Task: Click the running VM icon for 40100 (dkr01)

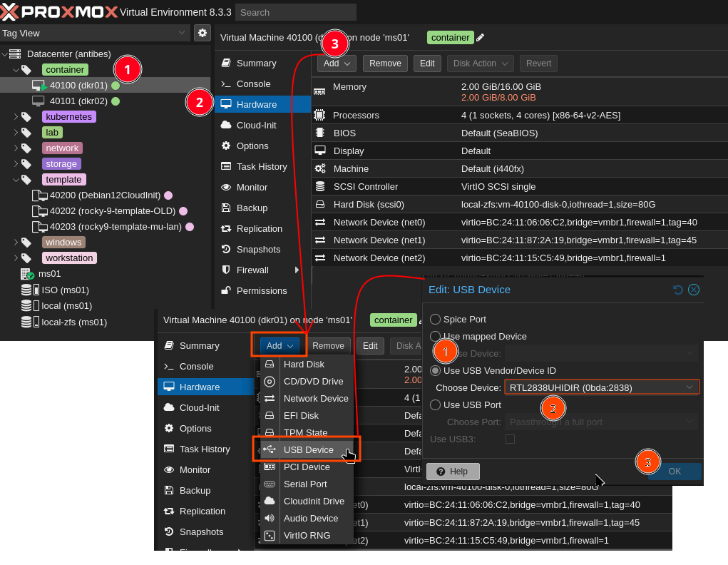Action: coord(39,86)
